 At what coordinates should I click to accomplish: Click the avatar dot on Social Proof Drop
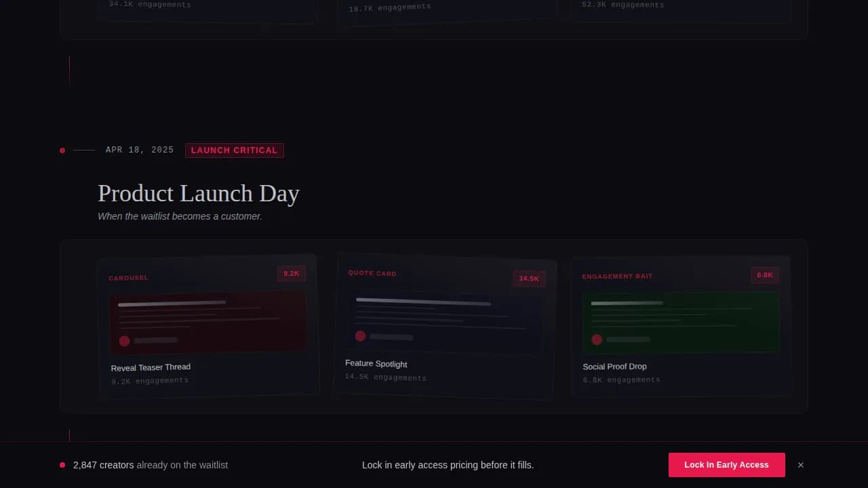click(597, 339)
